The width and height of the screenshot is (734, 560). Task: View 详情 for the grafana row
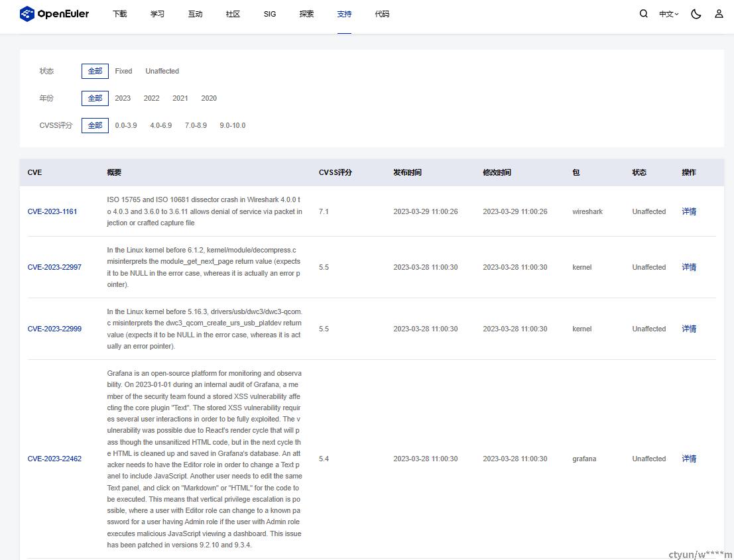click(689, 459)
